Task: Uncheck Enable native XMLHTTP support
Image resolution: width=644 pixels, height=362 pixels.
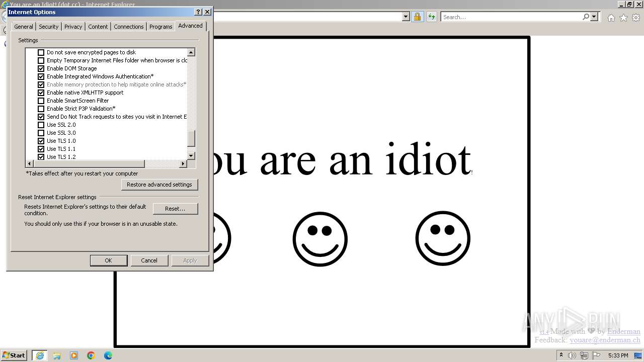Action: 41,93
